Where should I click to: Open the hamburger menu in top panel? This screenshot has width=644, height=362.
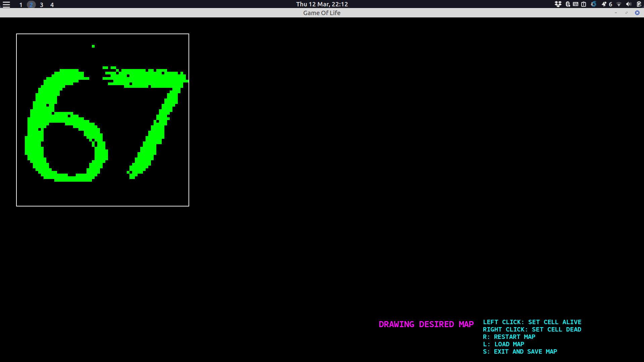tap(6, 4)
